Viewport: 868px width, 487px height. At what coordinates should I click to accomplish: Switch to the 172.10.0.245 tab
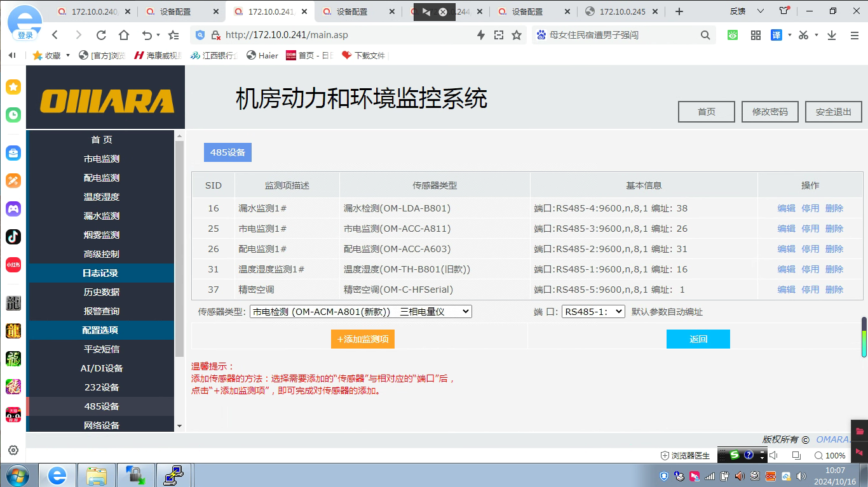click(x=622, y=11)
